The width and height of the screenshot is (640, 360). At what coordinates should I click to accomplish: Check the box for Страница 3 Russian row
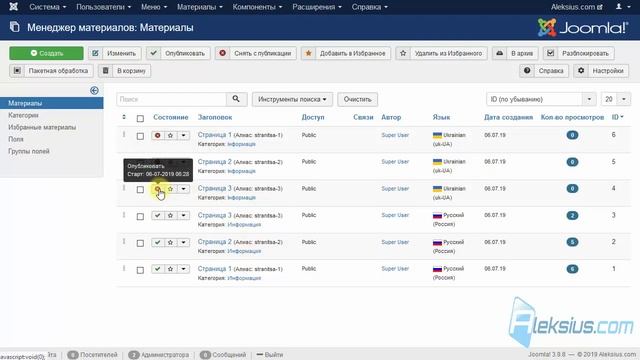pyautogui.click(x=140, y=216)
